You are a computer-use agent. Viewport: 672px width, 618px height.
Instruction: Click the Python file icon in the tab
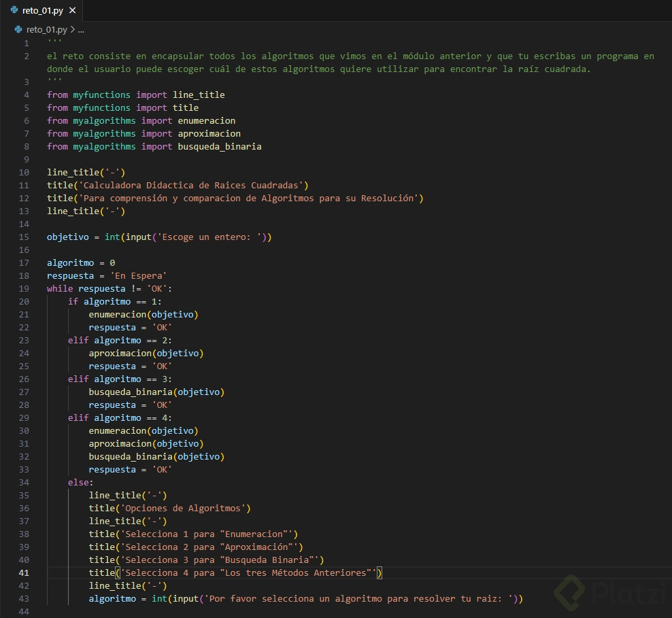coord(14,10)
